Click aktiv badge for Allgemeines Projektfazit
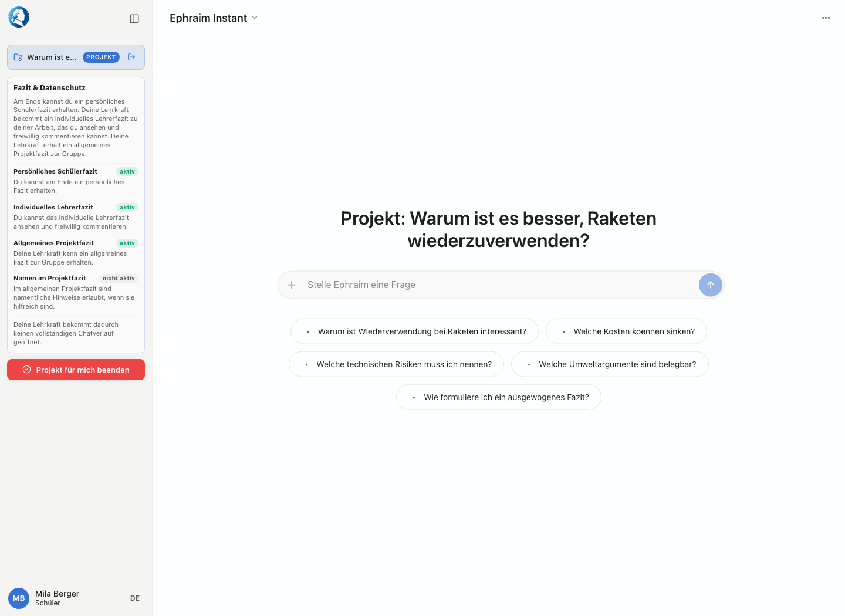The height and width of the screenshot is (616, 845). [127, 243]
